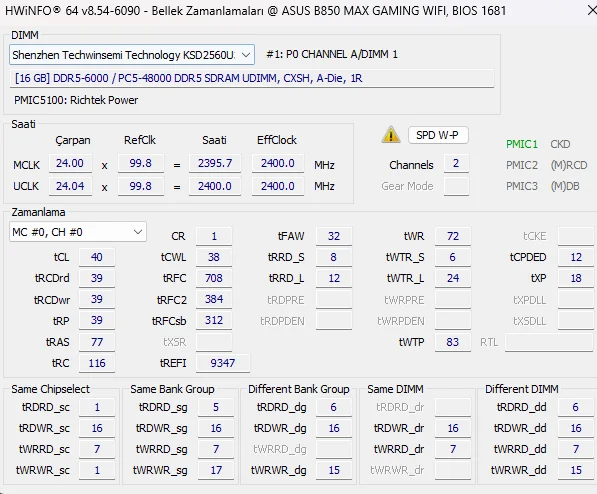The image size is (597, 494).
Task: Select the tRAS value field 77
Action: pos(97,342)
